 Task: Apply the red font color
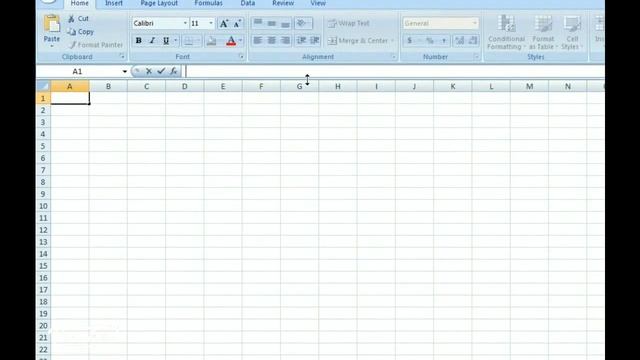231,41
